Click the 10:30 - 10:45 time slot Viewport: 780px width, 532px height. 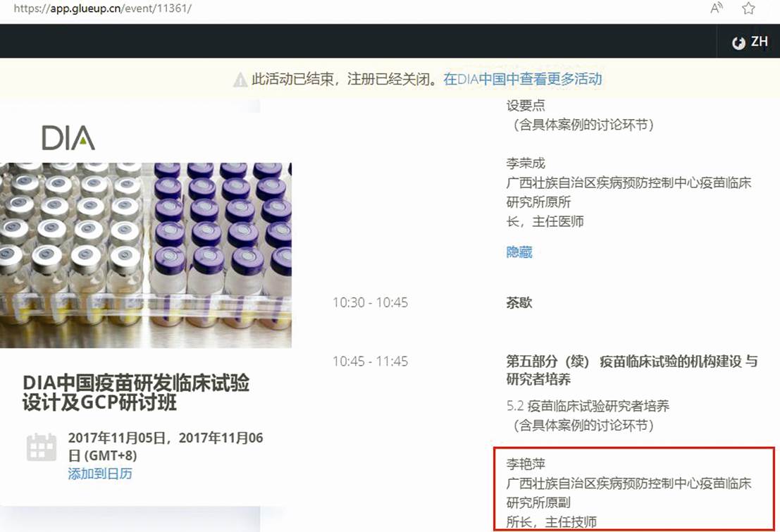point(370,303)
